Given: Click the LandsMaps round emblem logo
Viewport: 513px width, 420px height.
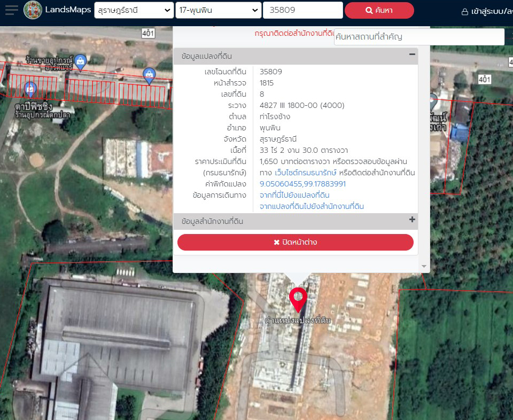Looking at the screenshot, I should pos(33,10).
